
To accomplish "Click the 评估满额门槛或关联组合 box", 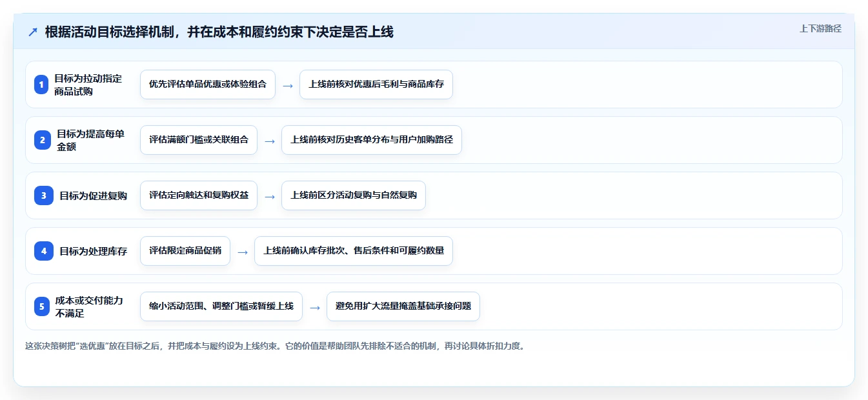I will [199, 140].
